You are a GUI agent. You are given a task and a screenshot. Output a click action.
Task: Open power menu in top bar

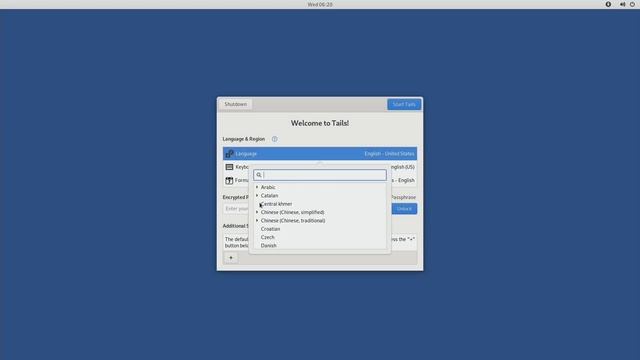click(x=632, y=4)
